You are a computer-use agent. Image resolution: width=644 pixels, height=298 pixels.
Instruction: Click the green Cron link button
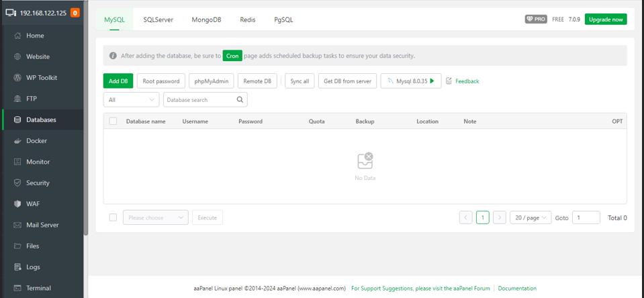pyautogui.click(x=232, y=56)
